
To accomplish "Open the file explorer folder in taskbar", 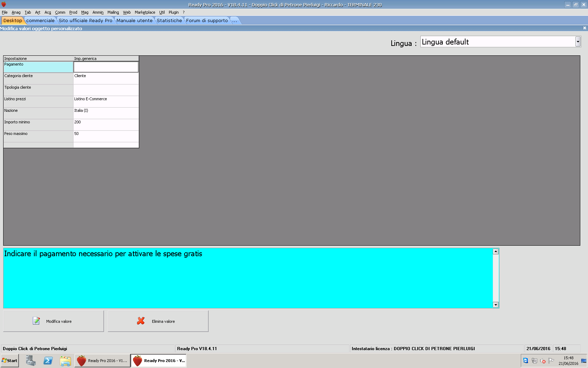I will 65,361.
